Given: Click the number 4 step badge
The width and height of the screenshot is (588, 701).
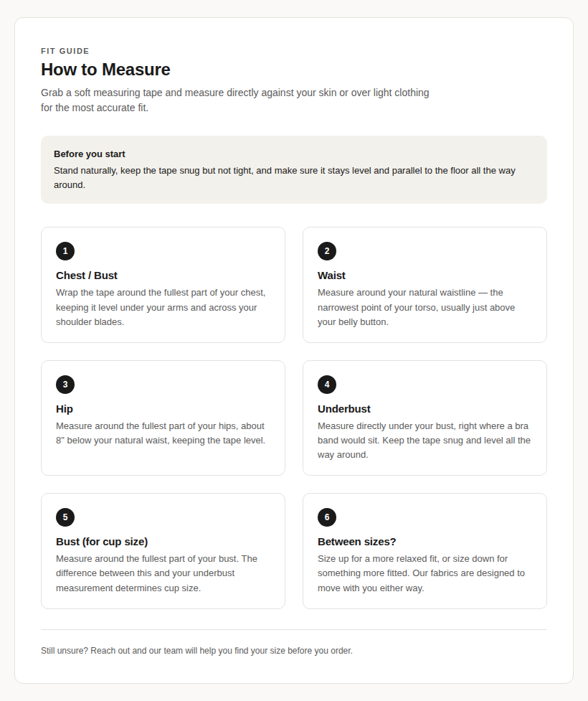Looking at the screenshot, I should (327, 385).
